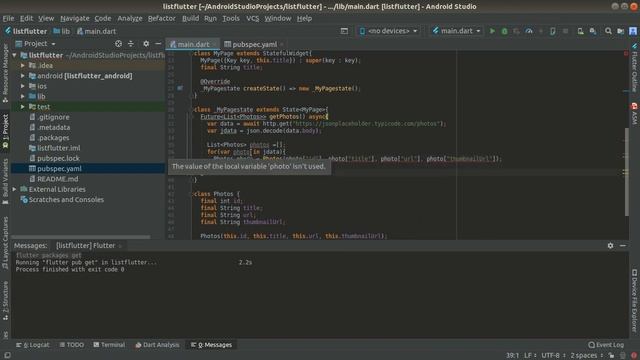Switch to the main.dart editor tab

coord(193,44)
